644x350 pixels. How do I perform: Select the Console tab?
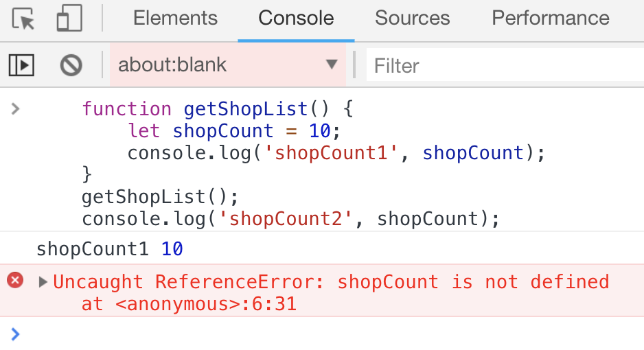point(296,19)
